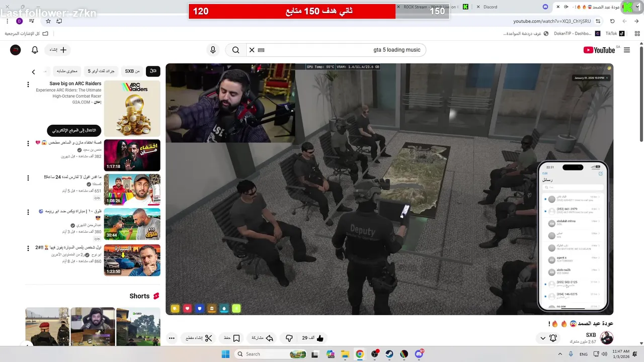644x362 pixels.
Task: Open subscription notification bell dropdown for SXB
Action: point(548,338)
